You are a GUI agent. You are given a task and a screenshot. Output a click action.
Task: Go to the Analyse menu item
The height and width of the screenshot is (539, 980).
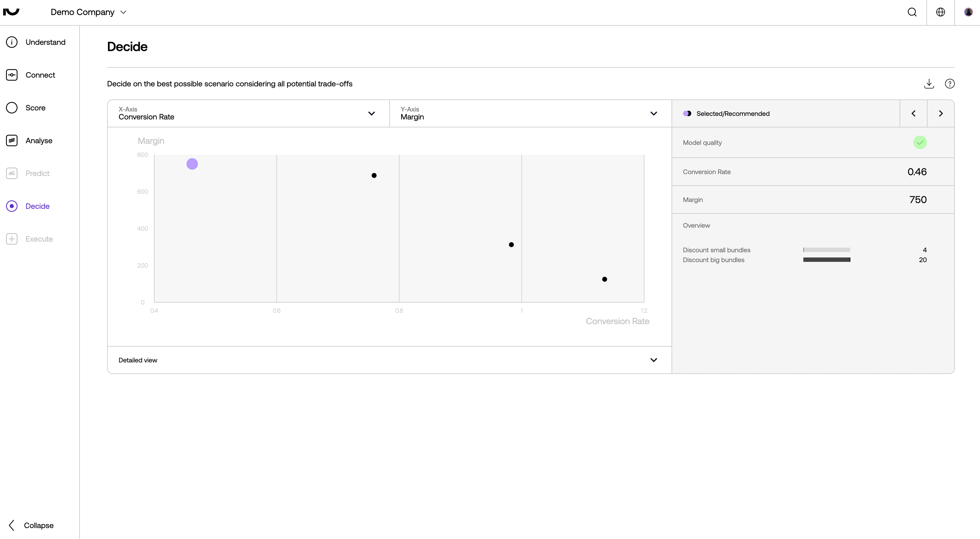[x=39, y=141]
